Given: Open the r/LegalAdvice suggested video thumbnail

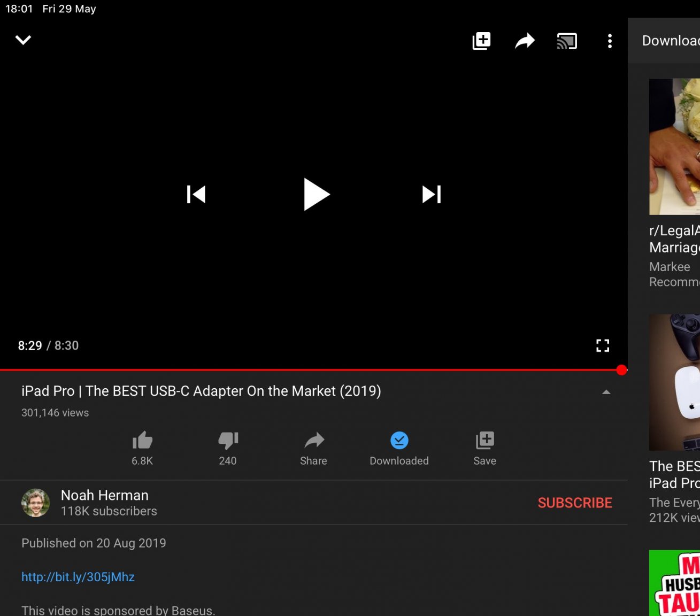Looking at the screenshot, I should 674,147.
